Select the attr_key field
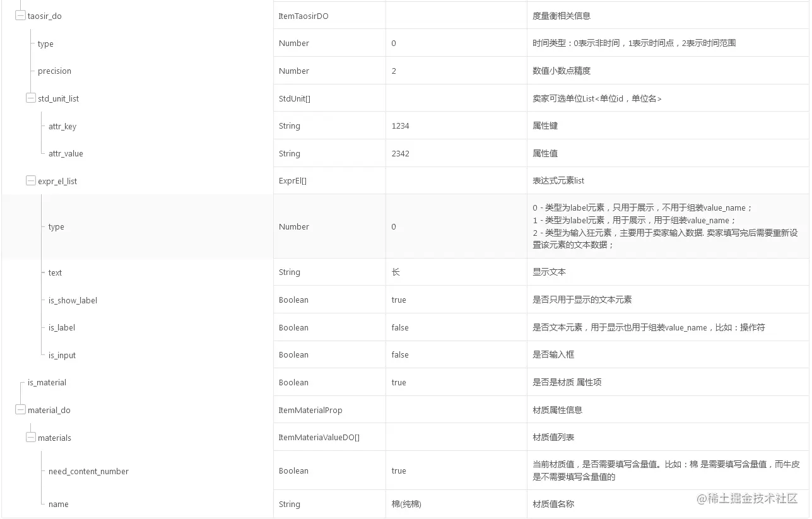 coord(62,126)
